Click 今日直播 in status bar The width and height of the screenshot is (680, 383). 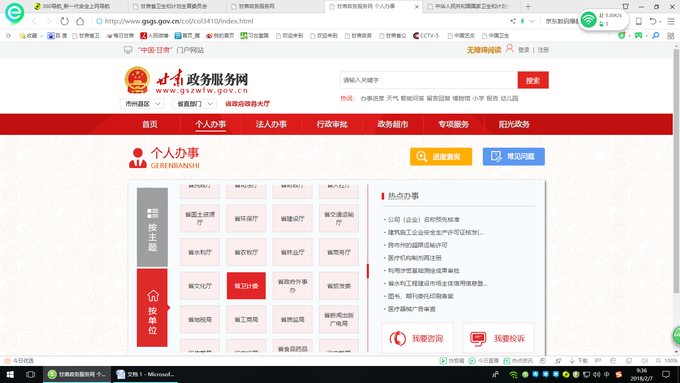pos(484,361)
